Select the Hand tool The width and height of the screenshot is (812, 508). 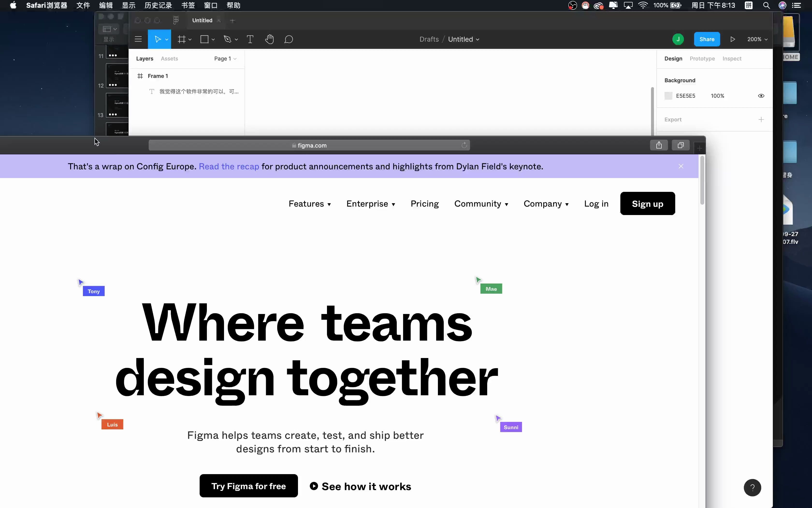[269, 39]
